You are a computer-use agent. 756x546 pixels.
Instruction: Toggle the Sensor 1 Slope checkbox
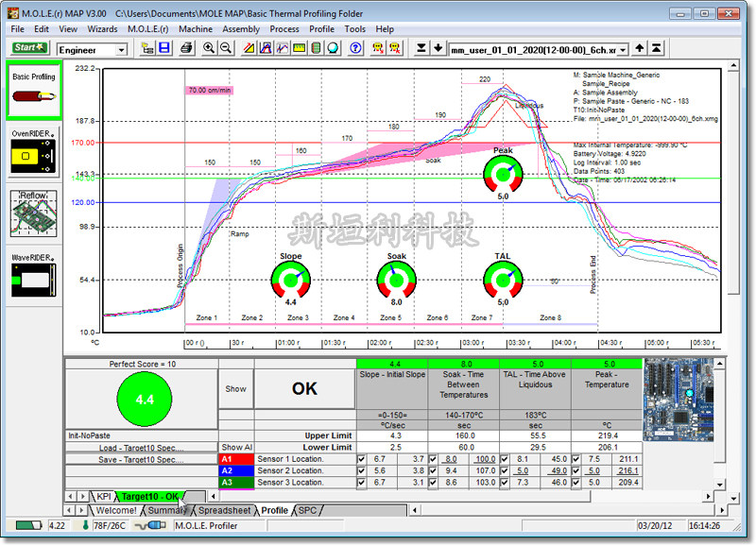[361, 459]
